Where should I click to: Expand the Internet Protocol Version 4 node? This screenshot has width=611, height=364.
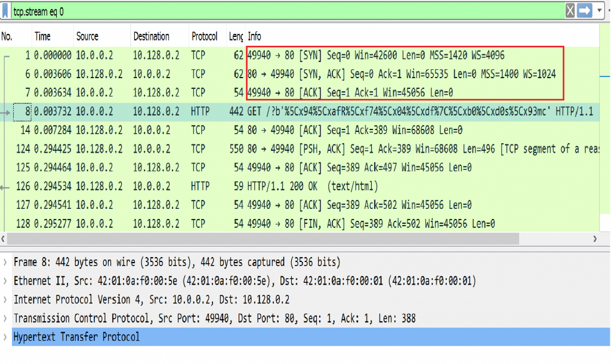pyautogui.click(x=5, y=300)
